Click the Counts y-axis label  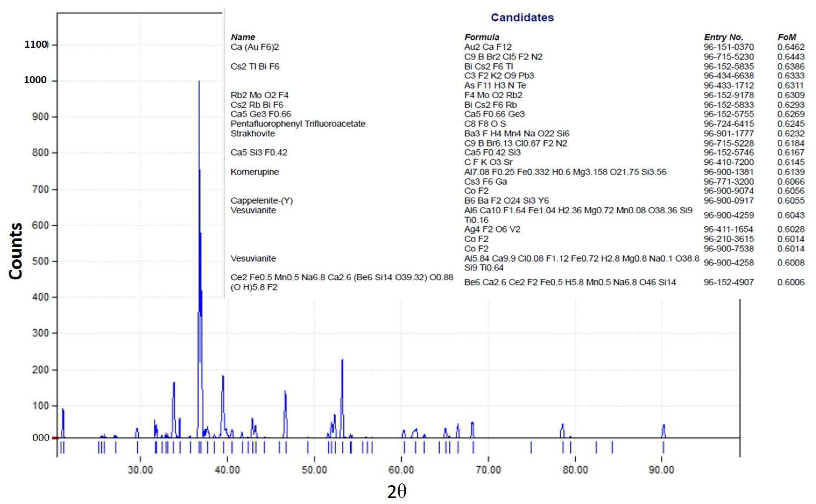[x=16, y=251]
